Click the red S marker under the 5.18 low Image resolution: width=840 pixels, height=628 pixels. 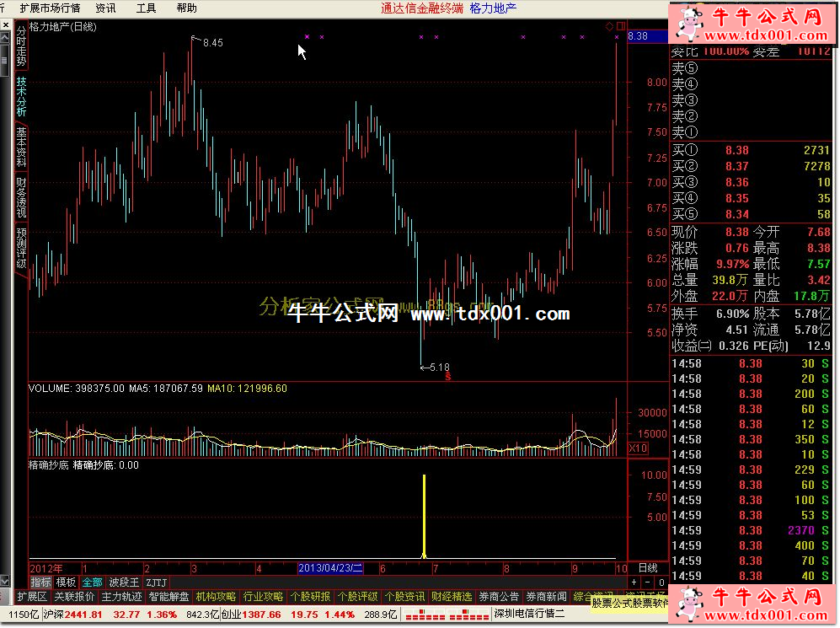tap(448, 376)
